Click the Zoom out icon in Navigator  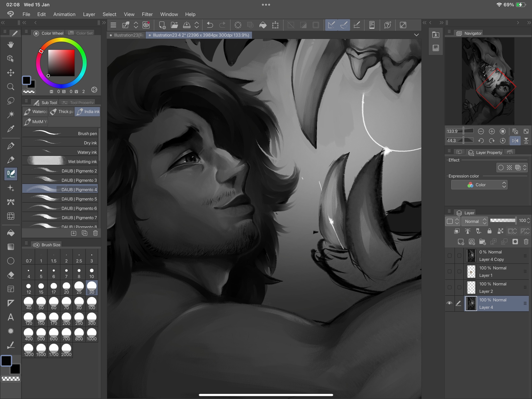(481, 131)
